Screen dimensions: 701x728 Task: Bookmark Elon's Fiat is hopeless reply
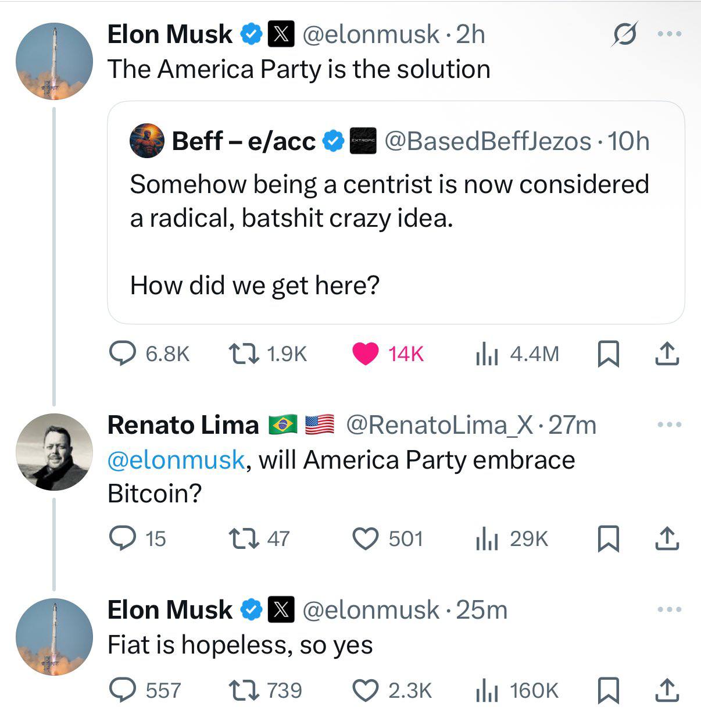(x=608, y=690)
